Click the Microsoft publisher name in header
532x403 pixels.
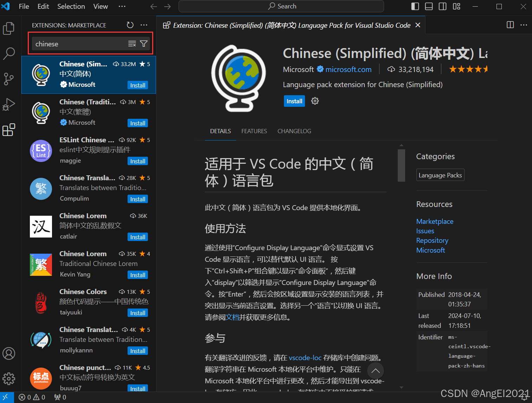pos(298,70)
